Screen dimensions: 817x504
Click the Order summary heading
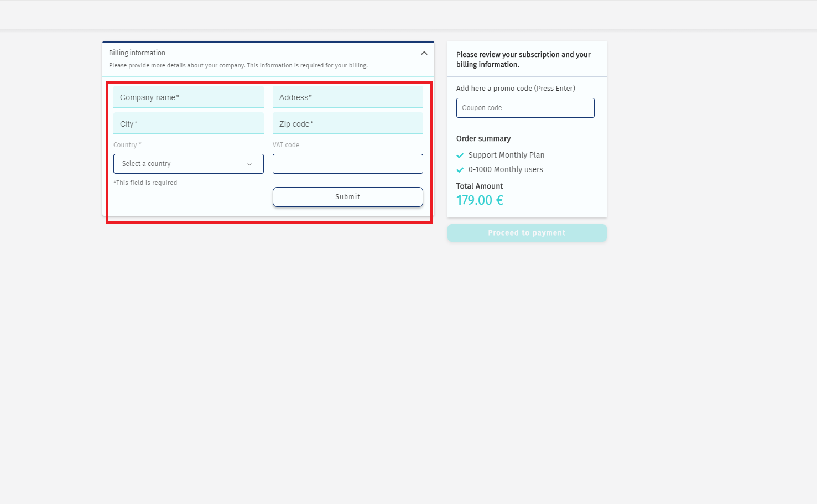pyautogui.click(x=483, y=138)
